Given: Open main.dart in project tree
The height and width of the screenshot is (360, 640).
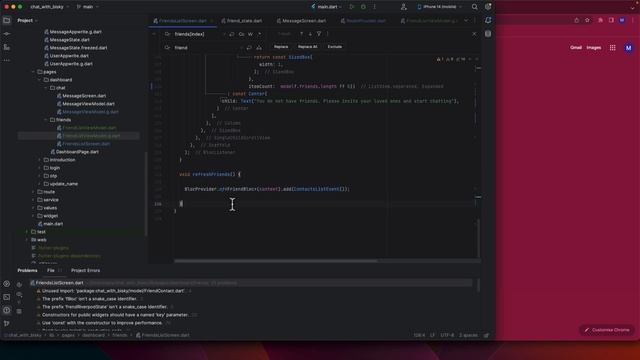Looking at the screenshot, I should click(51, 224).
